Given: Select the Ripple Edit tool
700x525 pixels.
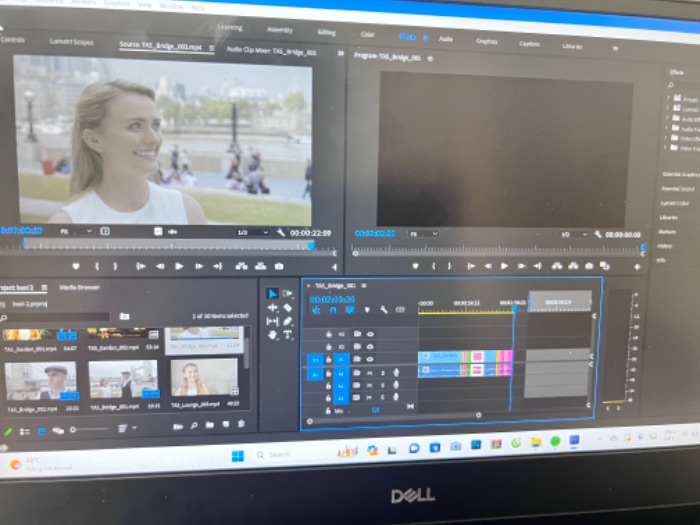Looking at the screenshot, I should pos(272,308).
